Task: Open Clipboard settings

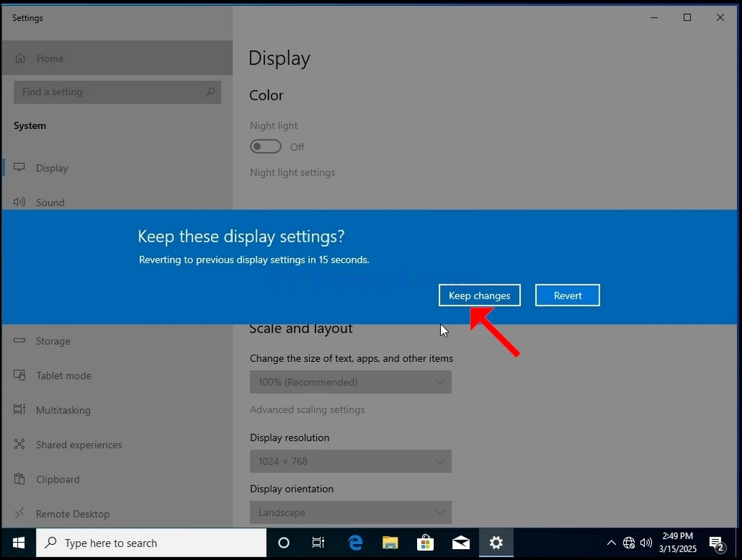Action: pyautogui.click(x=117, y=479)
